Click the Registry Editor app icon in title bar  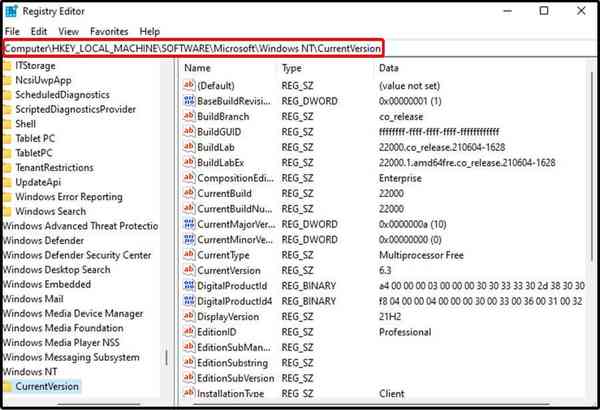coord(11,11)
